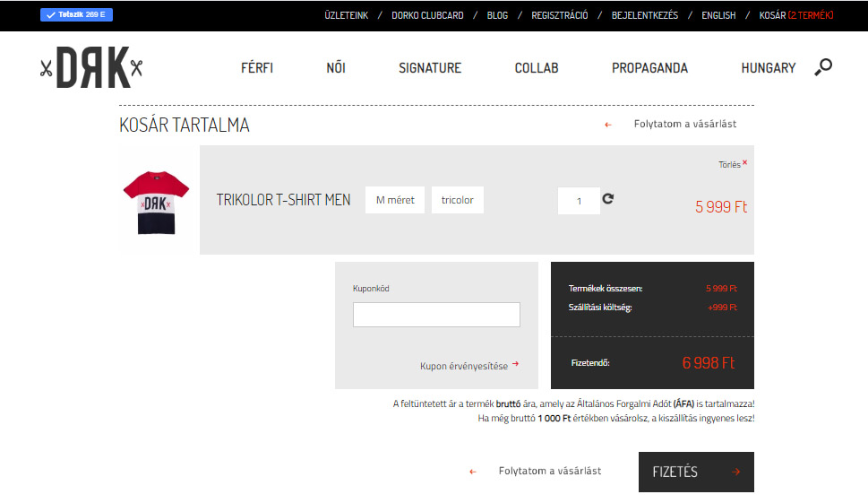868x503 pixels.
Task: Click the DRK logo in header
Action: tap(91, 68)
